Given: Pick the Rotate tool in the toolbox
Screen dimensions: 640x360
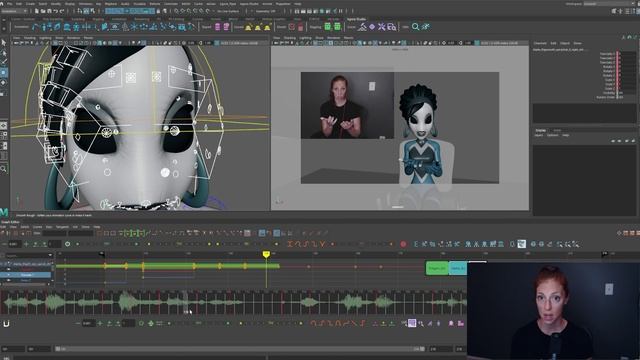Looking at the screenshot, I should pos(4,82).
